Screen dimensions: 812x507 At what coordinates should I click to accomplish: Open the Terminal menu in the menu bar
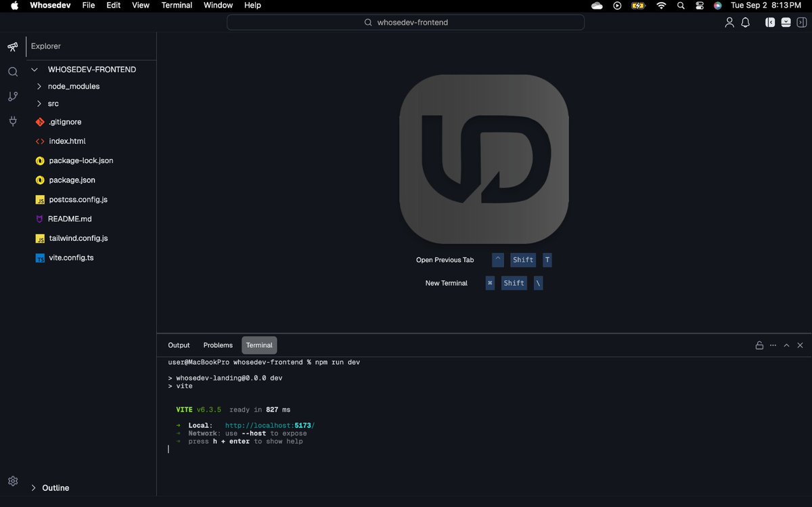click(x=177, y=5)
